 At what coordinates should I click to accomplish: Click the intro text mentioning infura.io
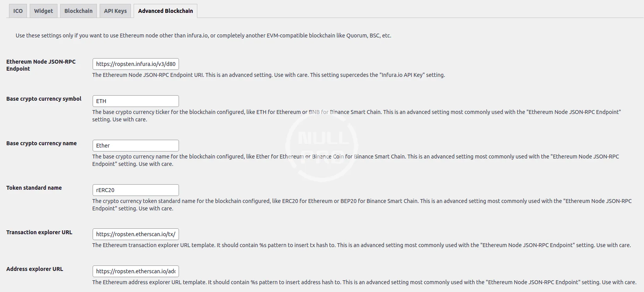coord(203,36)
